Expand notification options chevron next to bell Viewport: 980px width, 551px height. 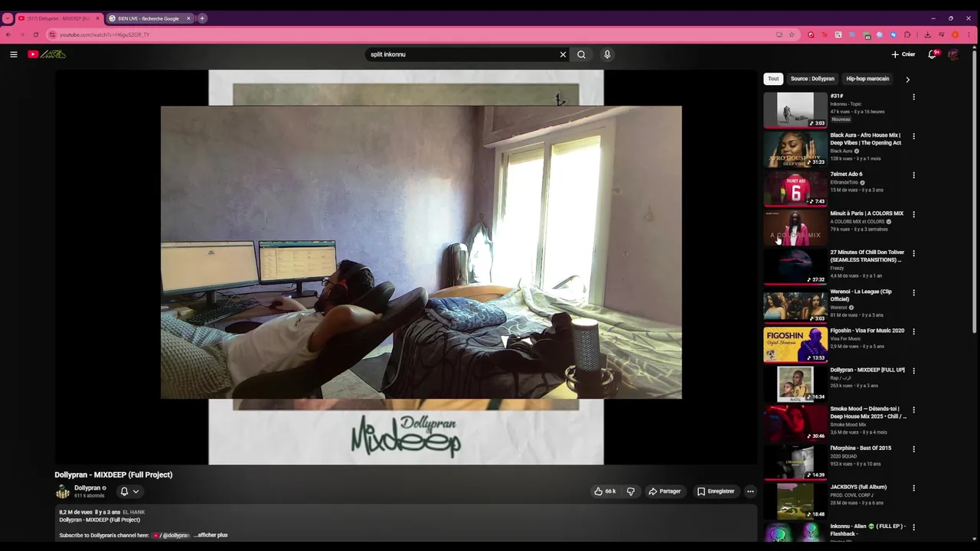click(136, 491)
